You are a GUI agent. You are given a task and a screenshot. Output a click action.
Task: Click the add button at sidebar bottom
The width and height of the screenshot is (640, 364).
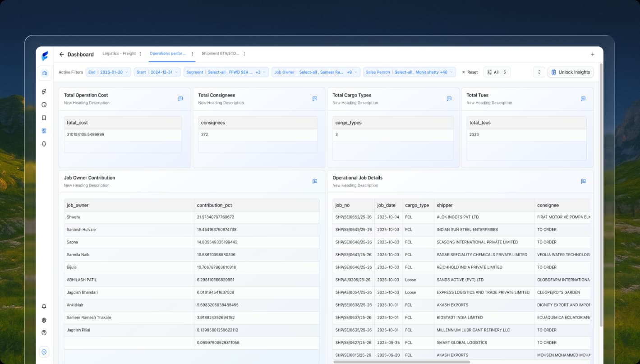click(x=44, y=352)
